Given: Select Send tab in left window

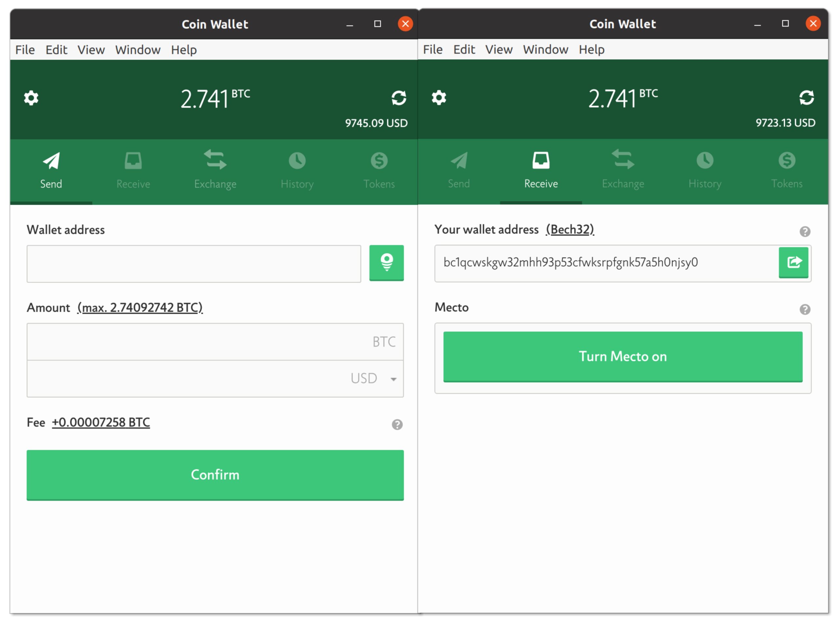Looking at the screenshot, I should pyautogui.click(x=51, y=171).
